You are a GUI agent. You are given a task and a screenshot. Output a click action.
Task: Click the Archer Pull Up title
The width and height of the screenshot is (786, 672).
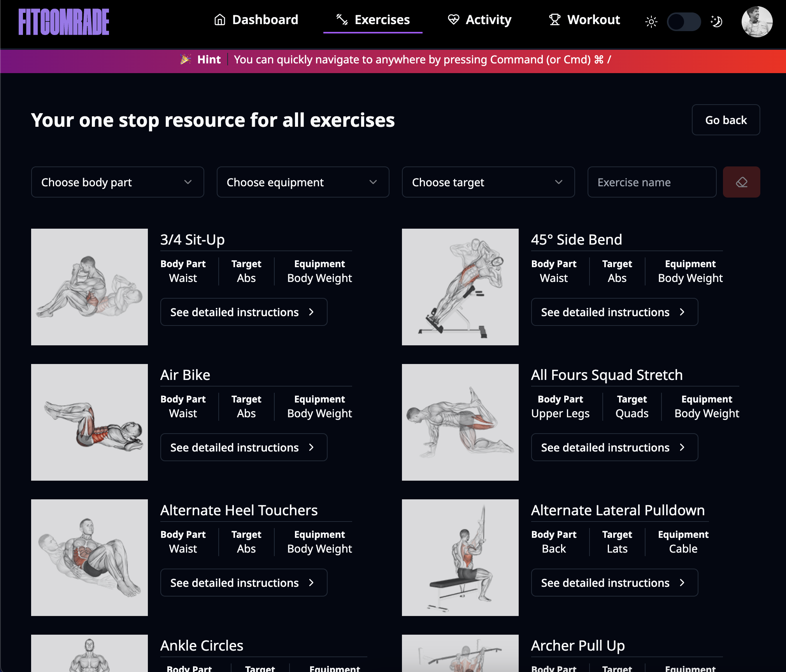point(578,646)
